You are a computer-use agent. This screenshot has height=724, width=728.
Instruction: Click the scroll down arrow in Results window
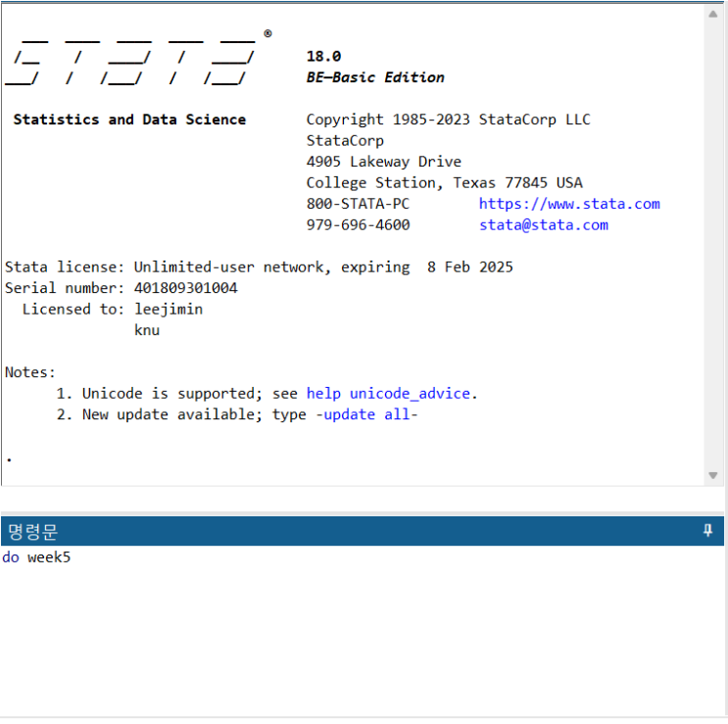[713, 475]
